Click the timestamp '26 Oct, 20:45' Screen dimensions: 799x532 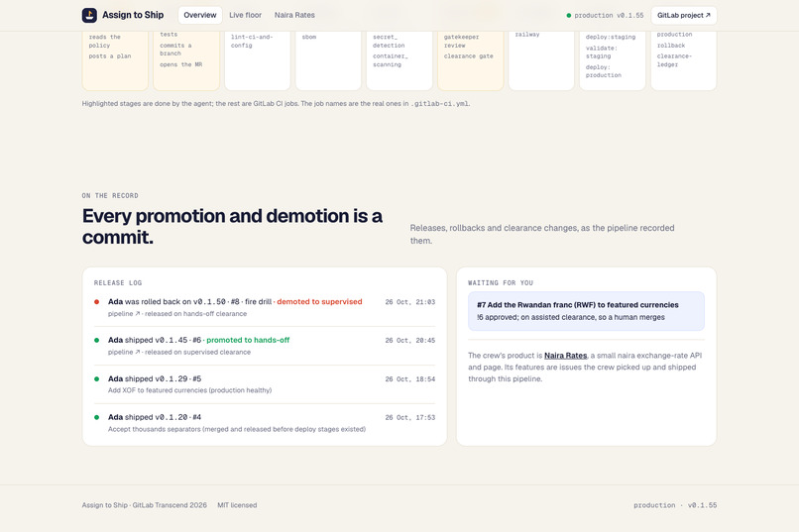click(x=410, y=341)
